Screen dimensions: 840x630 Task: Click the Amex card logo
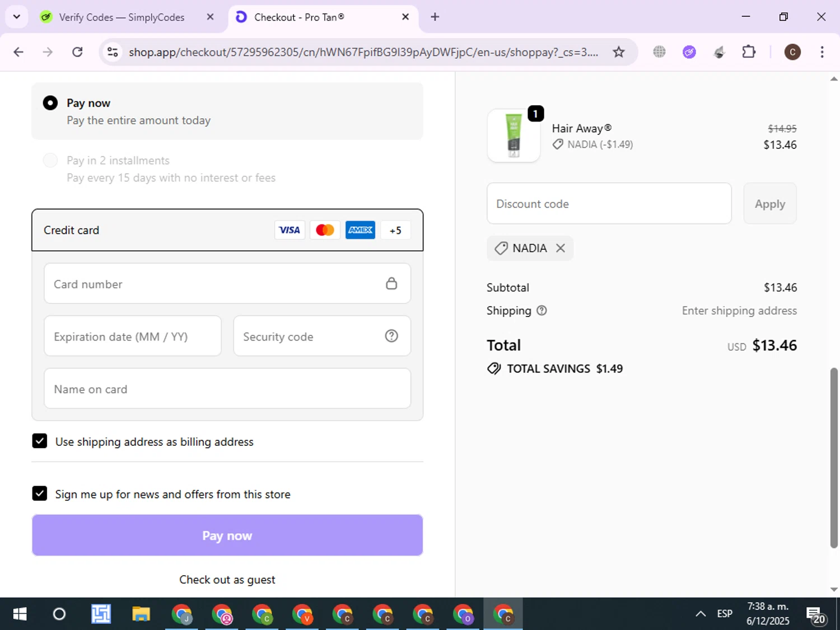point(360,230)
